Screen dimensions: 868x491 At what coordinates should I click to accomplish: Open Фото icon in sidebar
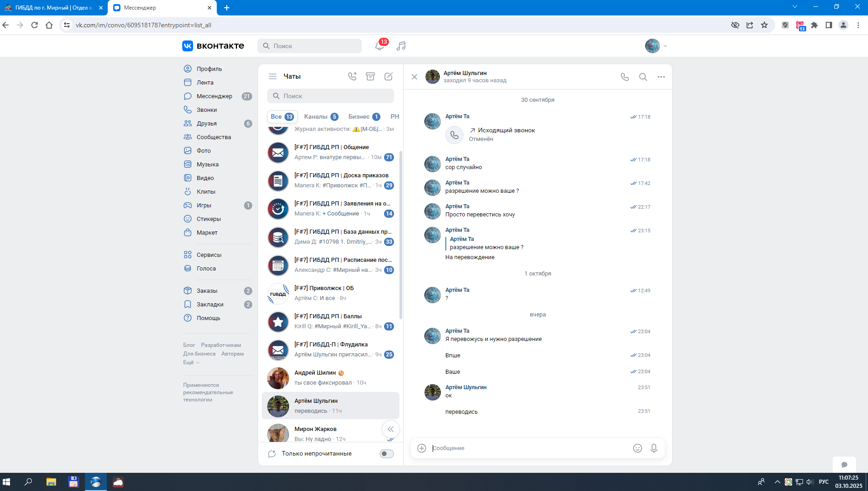coord(188,150)
